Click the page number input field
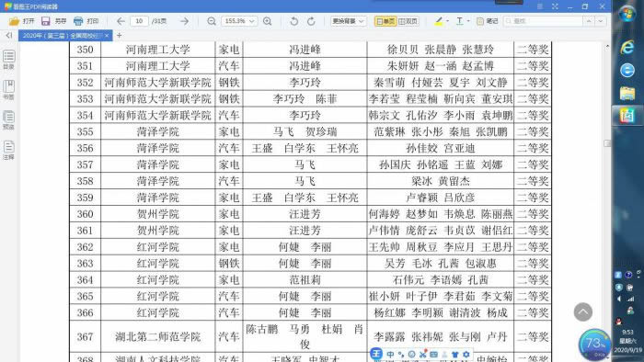The width and height of the screenshot is (644, 362). tap(139, 21)
